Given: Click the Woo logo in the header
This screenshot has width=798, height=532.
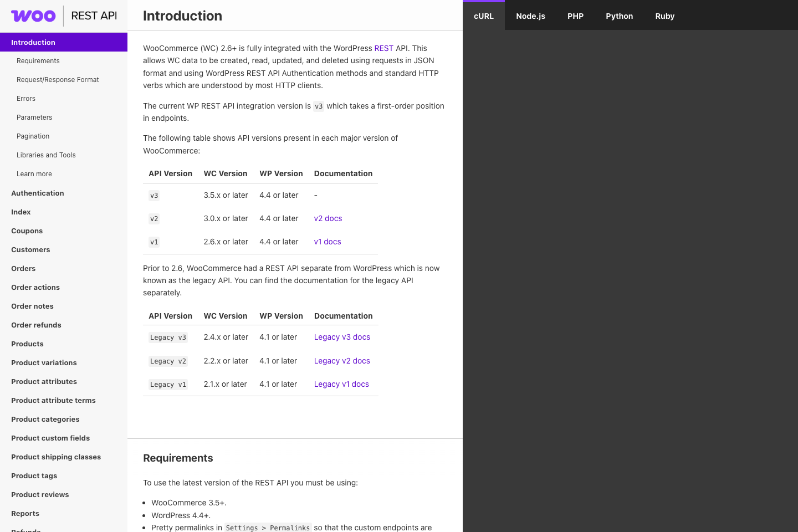Looking at the screenshot, I should (33, 16).
